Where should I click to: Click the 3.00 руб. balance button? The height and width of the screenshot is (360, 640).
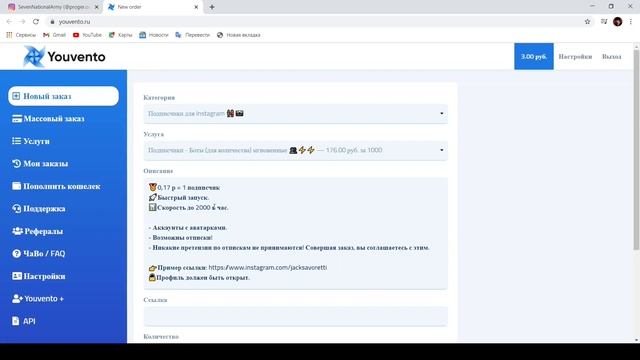pos(534,56)
